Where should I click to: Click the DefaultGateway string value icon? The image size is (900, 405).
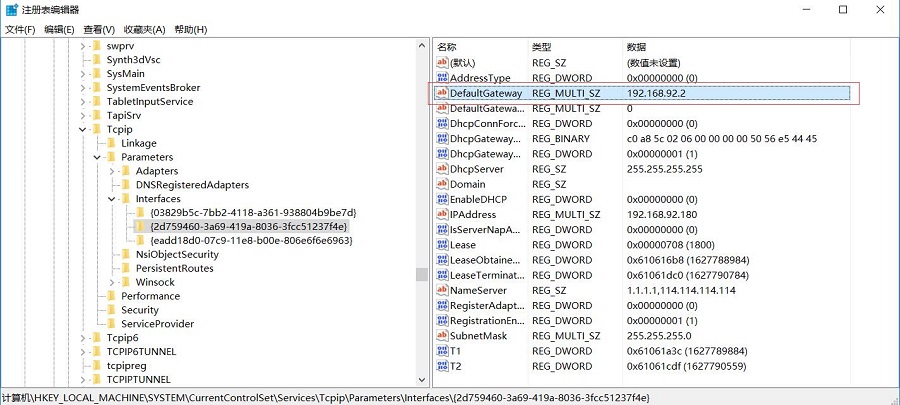click(x=442, y=93)
